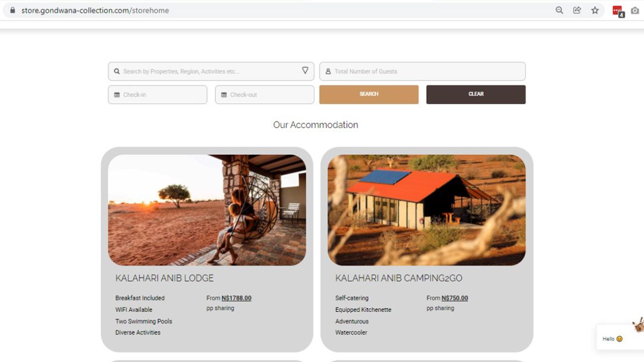Open the browser zoom magnifier icon
This screenshot has height=362, width=644.
click(x=559, y=10)
